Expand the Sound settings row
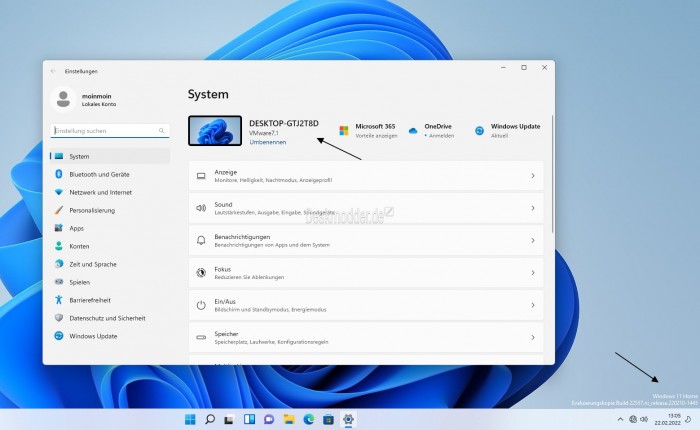Screen dimensions: 700x430 (532, 208)
